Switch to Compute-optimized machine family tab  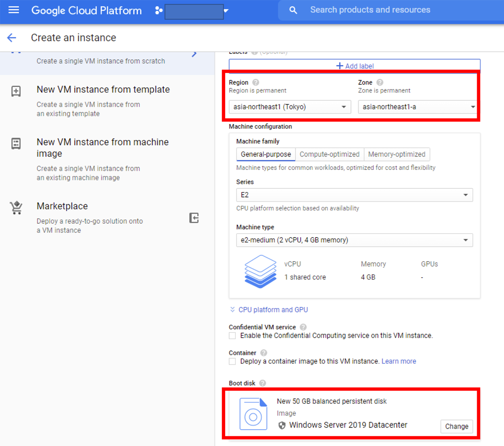pyautogui.click(x=330, y=154)
